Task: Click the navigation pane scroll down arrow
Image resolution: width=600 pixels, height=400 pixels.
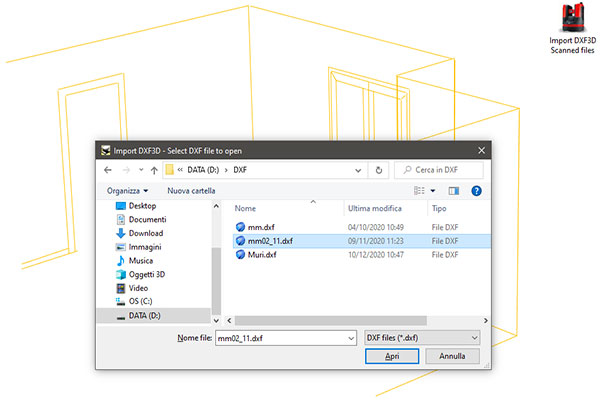Action: 216,320
